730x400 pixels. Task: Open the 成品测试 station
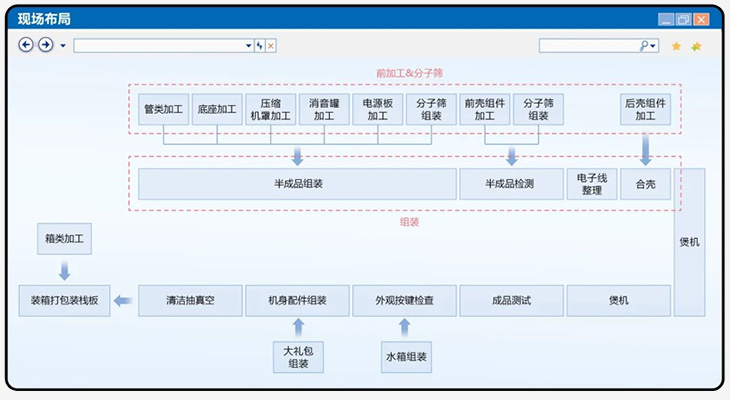coord(510,300)
